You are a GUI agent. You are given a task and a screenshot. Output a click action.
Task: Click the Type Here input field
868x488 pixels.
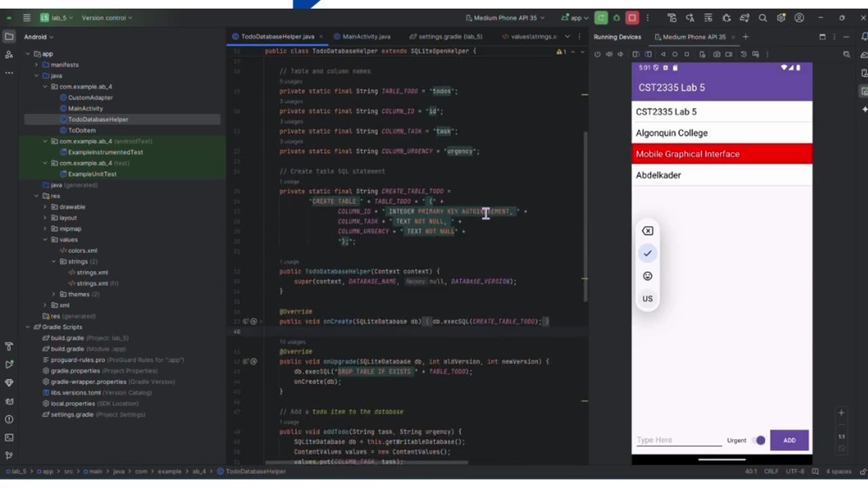point(679,441)
